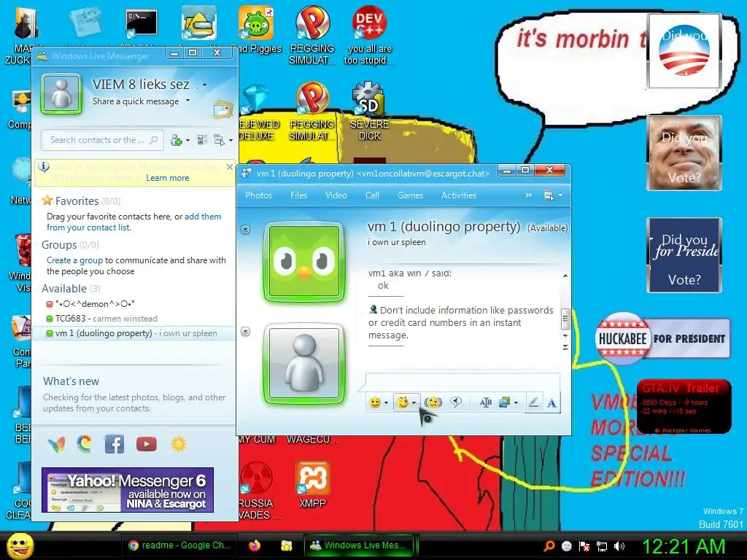The height and width of the screenshot is (560, 747).
Task: Click the Create a group link
Action: click(75, 260)
